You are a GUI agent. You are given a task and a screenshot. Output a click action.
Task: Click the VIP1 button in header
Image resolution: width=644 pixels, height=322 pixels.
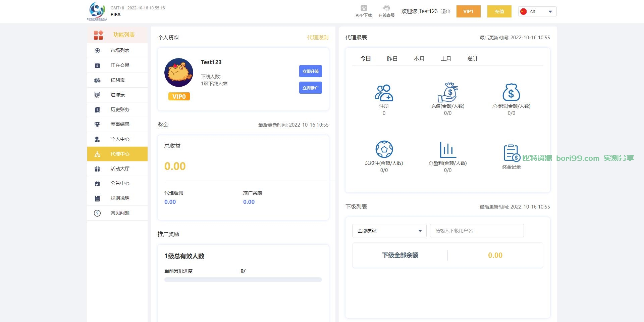click(x=468, y=11)
